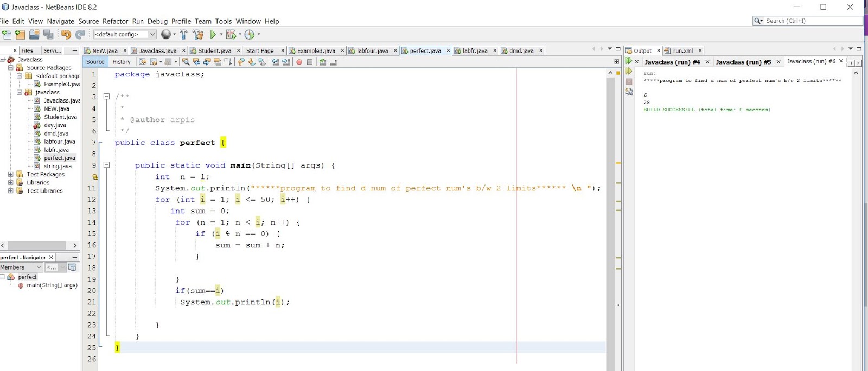
Task: Expand the Test Libraries node
Action: [x=11, y=191]
